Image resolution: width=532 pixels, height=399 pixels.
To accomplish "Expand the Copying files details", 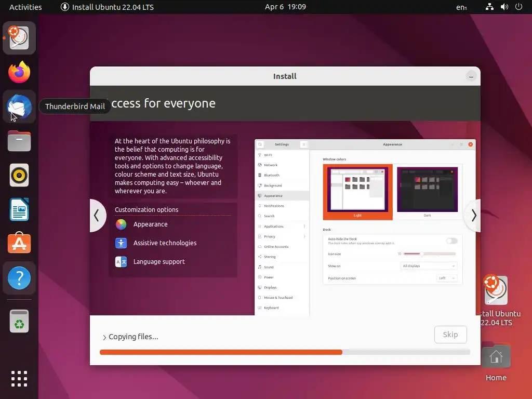I will coord(104,337).
